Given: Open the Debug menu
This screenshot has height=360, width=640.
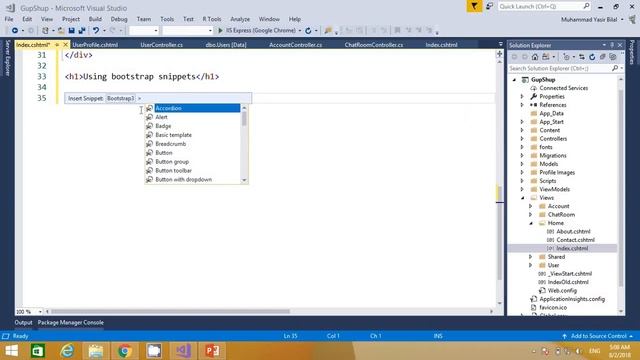Looking at the screenshot, I should [119, 19].
